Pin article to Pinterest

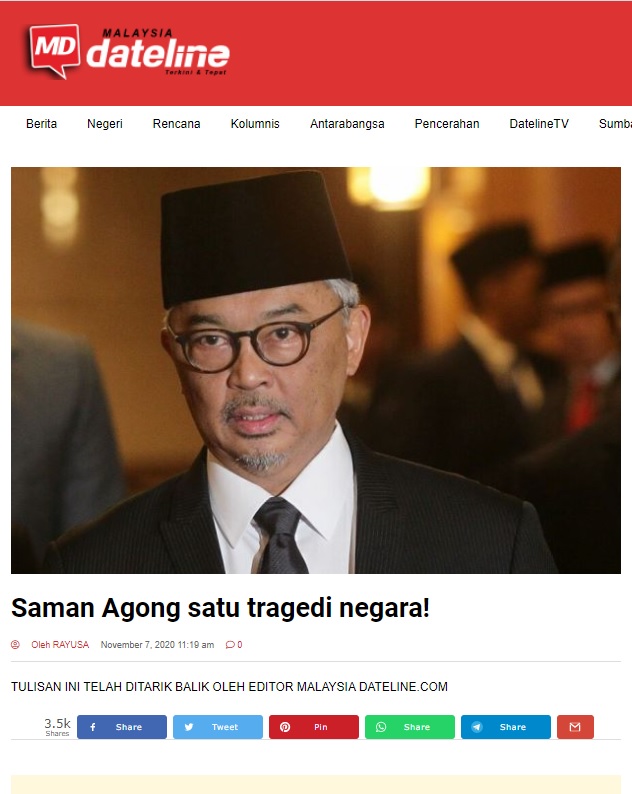point(313,727)
